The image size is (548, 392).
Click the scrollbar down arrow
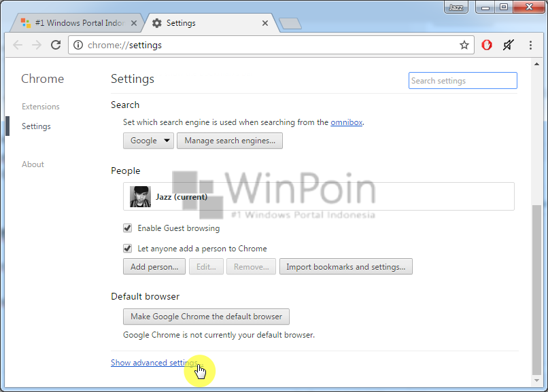pyautogui.click(x=537, y=380)
